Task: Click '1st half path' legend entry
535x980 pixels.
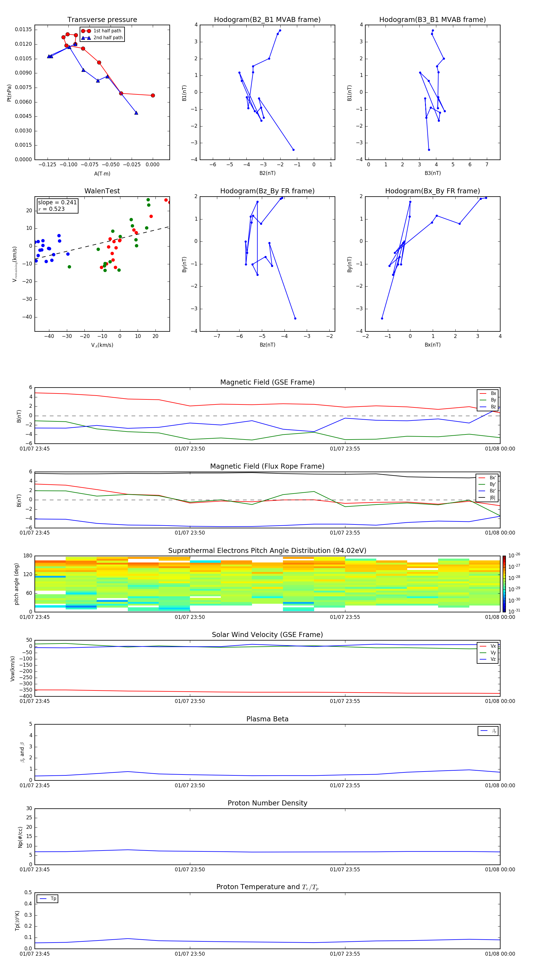Action: [x=101, y=31]
